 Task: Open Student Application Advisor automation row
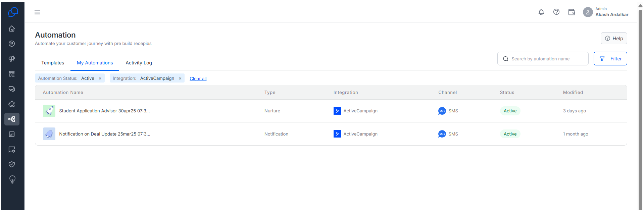pos(331,111)
